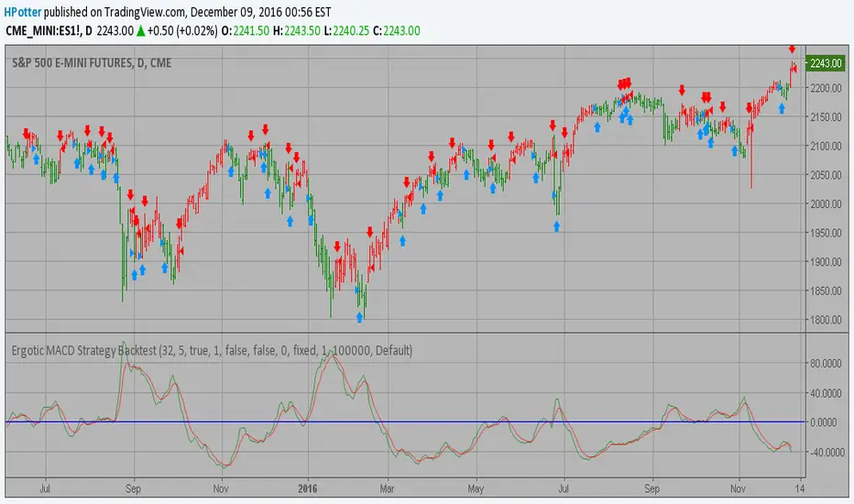Open the HPotter author profile link
854x504 pixels.
[23, 12]
